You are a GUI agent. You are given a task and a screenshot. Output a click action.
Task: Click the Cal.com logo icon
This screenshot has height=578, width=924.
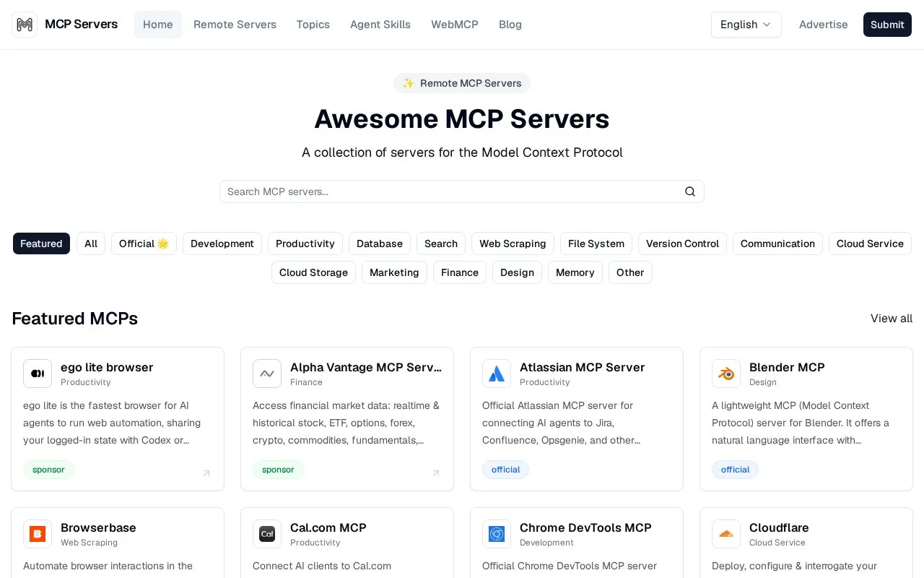pos(267,534)
